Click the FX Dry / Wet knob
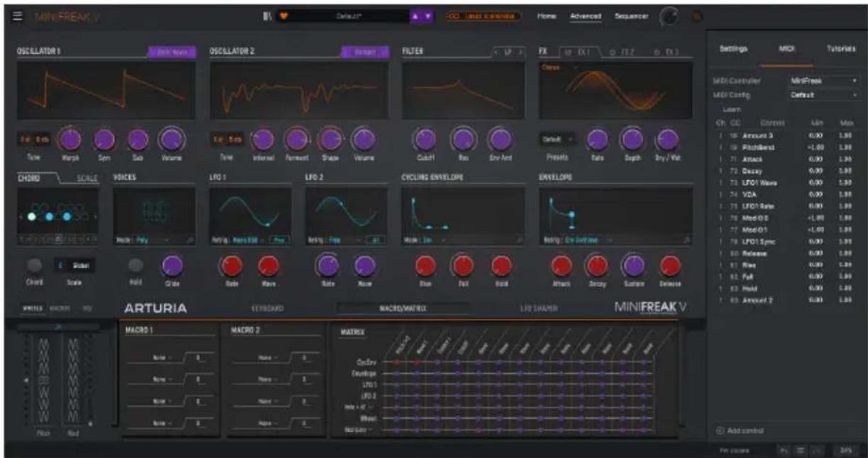This screenshot has height=458, width=868. pyautogui.click(x=666, y=139)
